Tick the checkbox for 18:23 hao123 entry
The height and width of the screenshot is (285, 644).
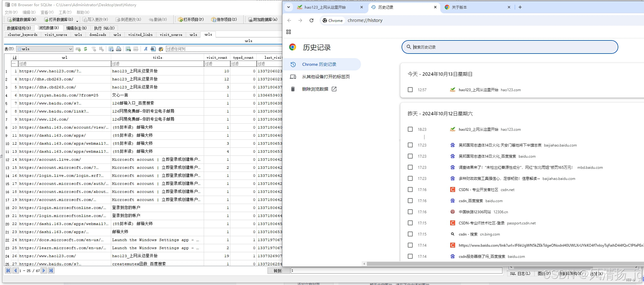coord(410,129)
